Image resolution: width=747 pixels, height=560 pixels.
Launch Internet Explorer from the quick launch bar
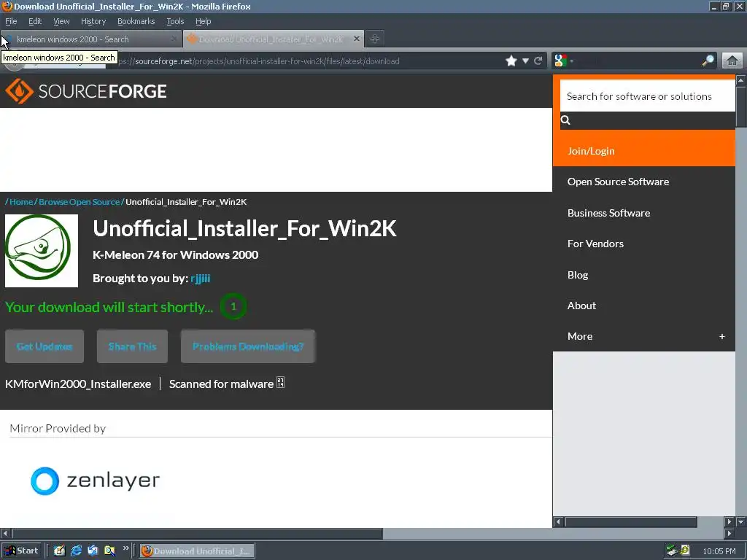coord(76,551)
